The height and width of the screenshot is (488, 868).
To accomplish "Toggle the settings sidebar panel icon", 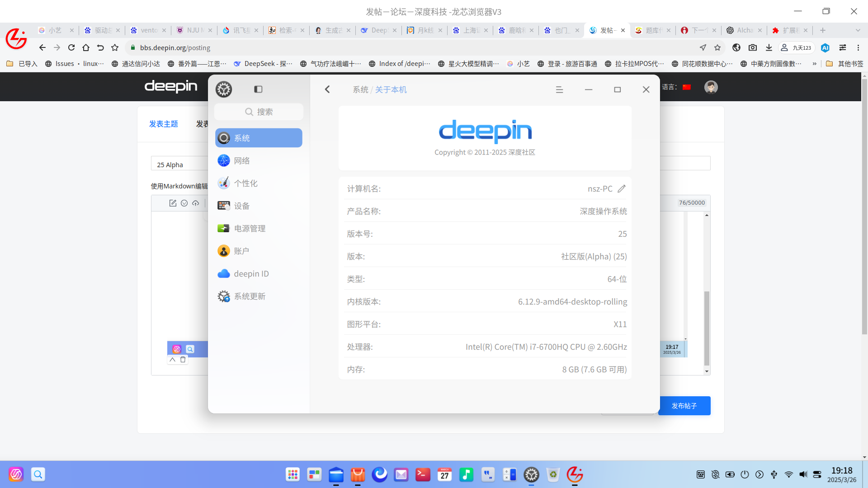I will tap(258, 89).
